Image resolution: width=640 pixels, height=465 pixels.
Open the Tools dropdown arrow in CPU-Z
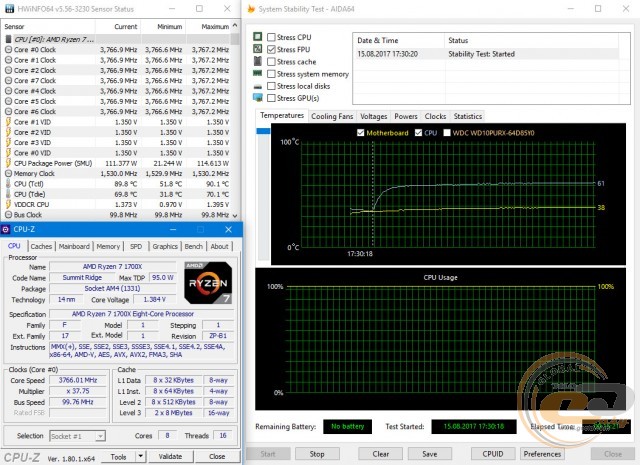click(140, 457)
